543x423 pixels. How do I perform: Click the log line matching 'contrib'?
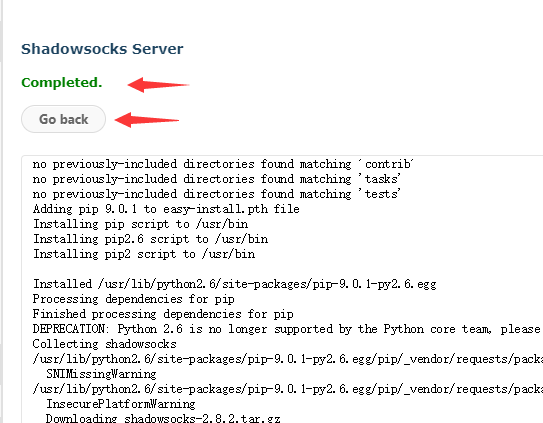223,164
